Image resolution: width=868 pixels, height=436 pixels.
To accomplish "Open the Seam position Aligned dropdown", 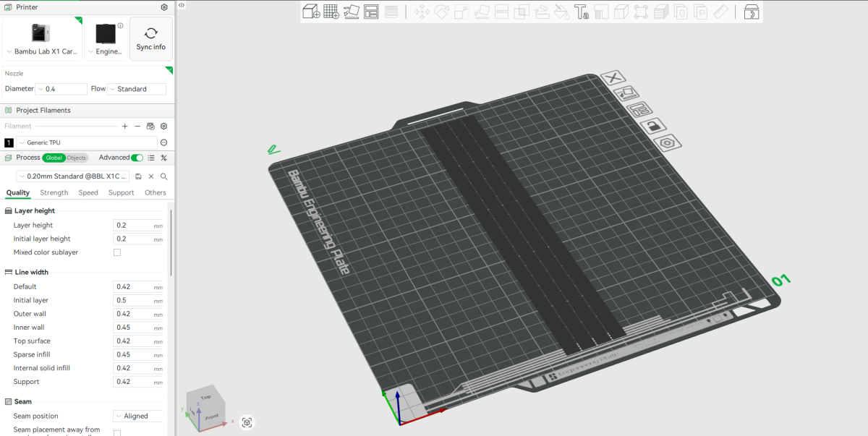I will 137,416.
